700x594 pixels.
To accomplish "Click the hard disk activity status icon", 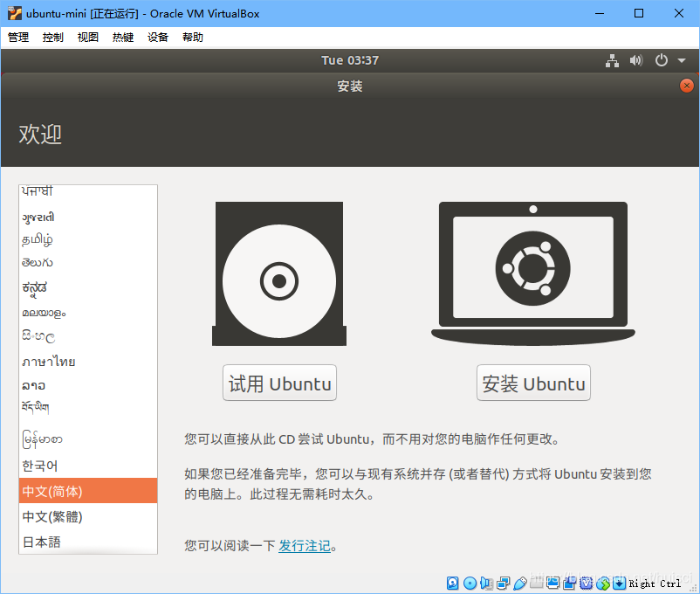I will pyautogui.click(x=453, y=583).
